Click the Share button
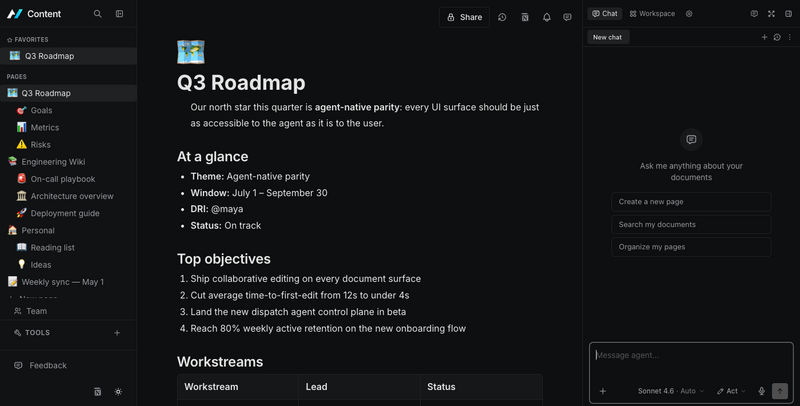This screenshot has width=800, height=406. (464, 17)
